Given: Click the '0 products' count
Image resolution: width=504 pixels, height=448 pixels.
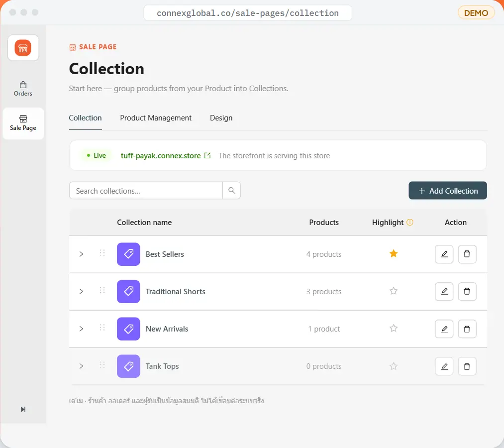Looking at the screenshot, I should pyautogui.click(x=324, y=366).
